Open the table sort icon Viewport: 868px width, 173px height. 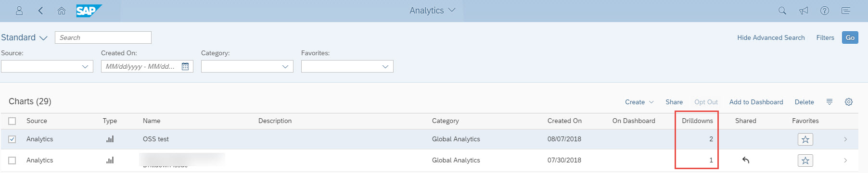coord(830,102)
